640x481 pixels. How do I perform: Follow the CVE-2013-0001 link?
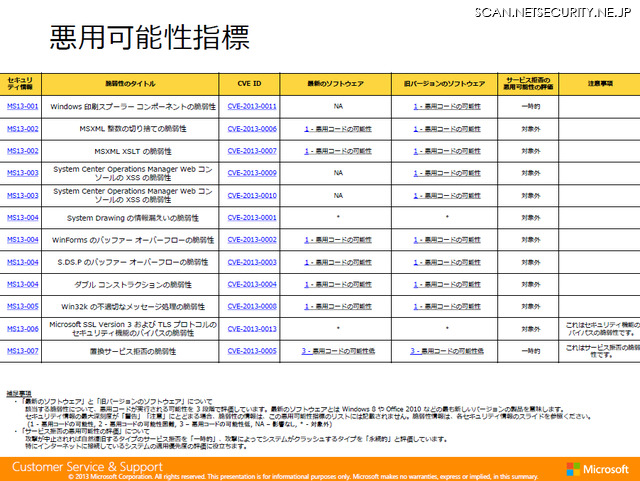[252, 218]
